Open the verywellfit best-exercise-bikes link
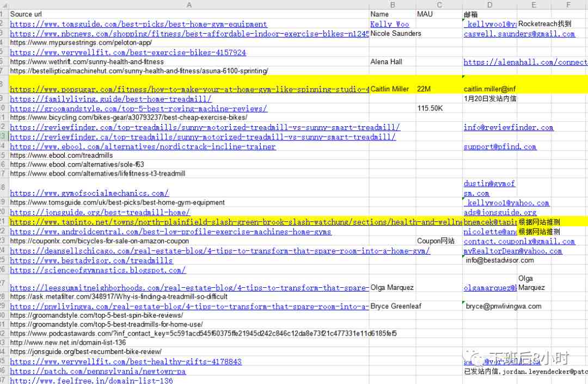The height and width of the screenshot is (384, 588). point(128,52)
